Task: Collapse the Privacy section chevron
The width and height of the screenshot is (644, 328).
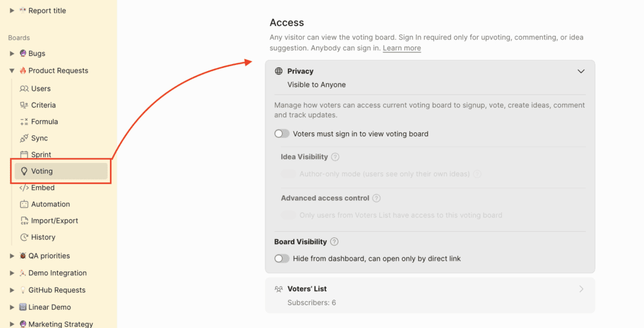Action: click(581, 71)
